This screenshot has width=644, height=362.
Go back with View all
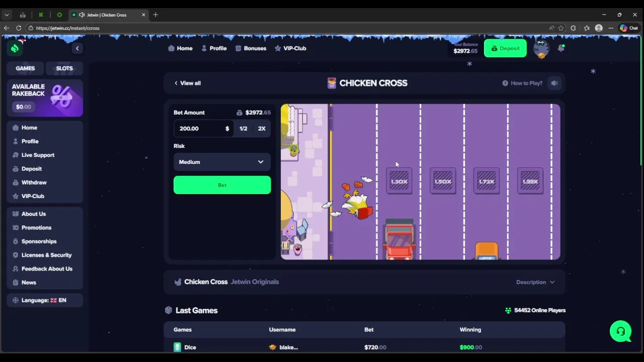[x=187, y=83]
